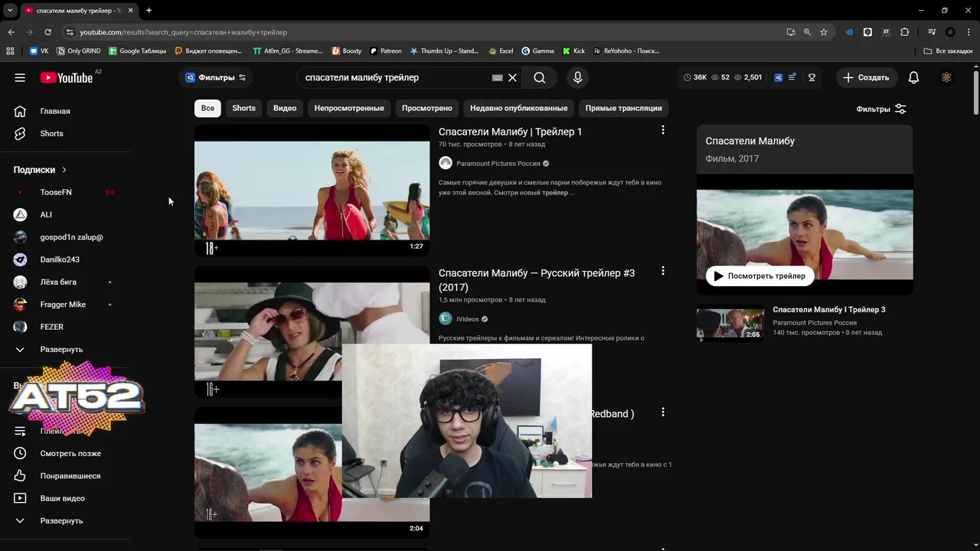Reload the page in browser toolbar
Viewport: 980px width, 551px height.
coord(47,32)
